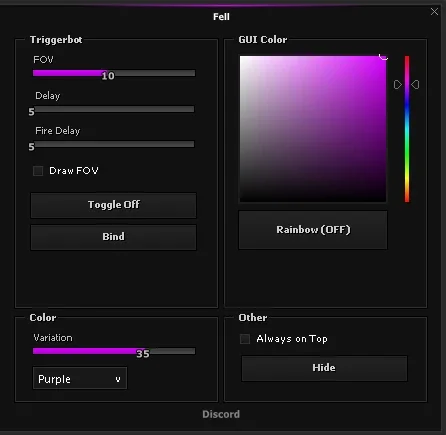The height and width of the screenshot is (435, 446).
Task: Click the dropdown arrow beside Purple
Action: tap(118, 379)
